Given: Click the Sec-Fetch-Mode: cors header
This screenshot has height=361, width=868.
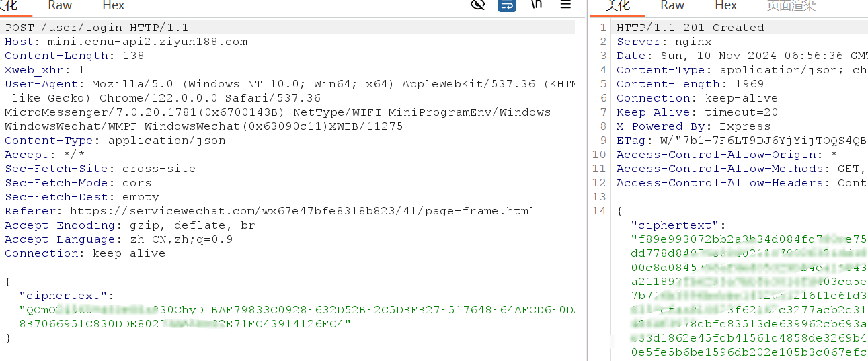Looking at the screenshot, I should [78, 183].
